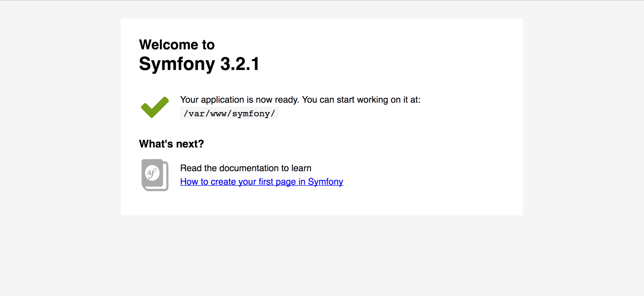
Task: Click the Symfony 3.2.1 version heading
Action: pyautogui.click(x=199, y=64)
